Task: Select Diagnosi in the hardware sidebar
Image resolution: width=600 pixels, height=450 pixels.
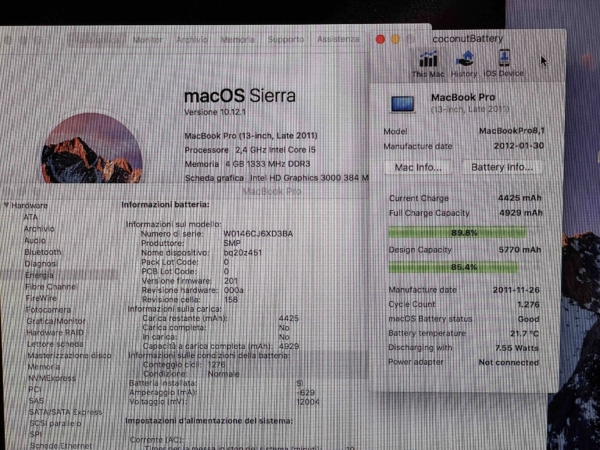Action: point(41,264)
